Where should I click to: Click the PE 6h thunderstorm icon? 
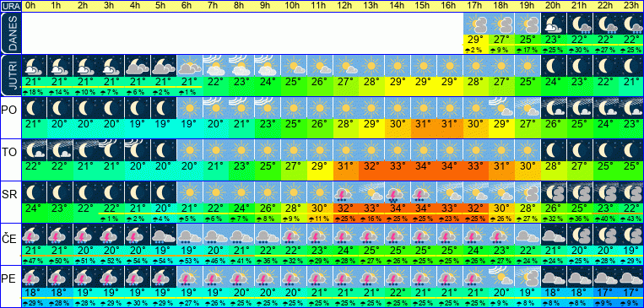[190, 276]
